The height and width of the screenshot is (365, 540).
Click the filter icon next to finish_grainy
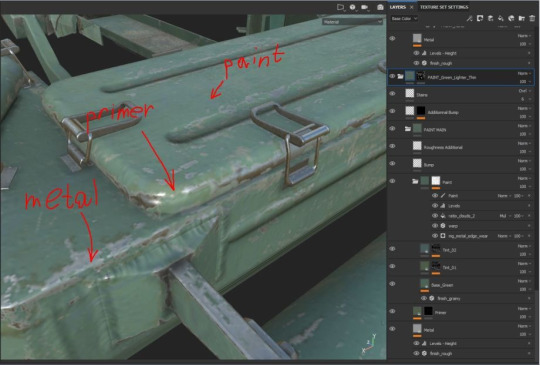tap(432, 299)
